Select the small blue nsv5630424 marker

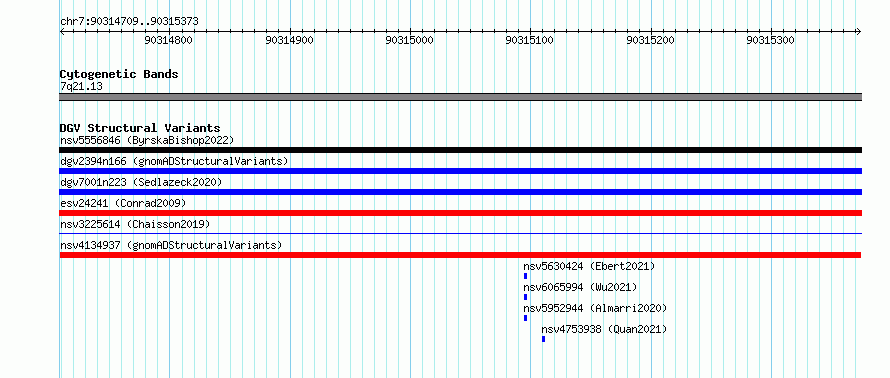click(x=526, y=276)
